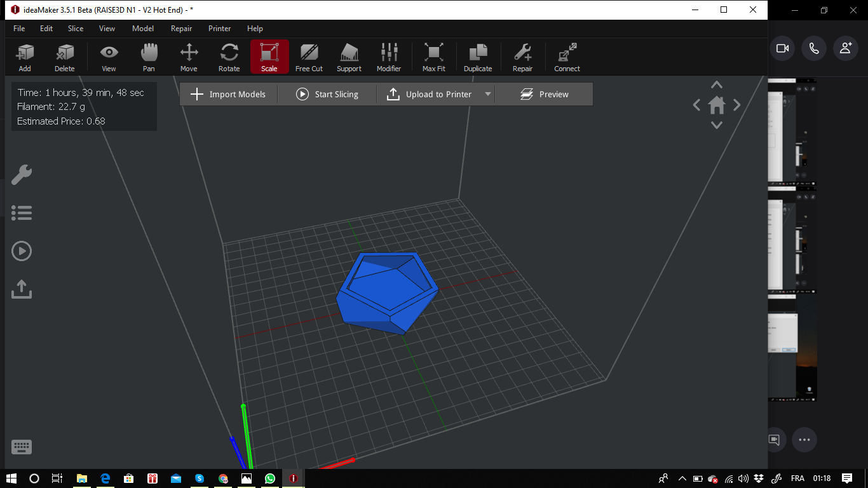The height and width of the screenshot is (488, 868).
Task: Show hidden icons in the system tray
Action: click(x=682, y=478)
